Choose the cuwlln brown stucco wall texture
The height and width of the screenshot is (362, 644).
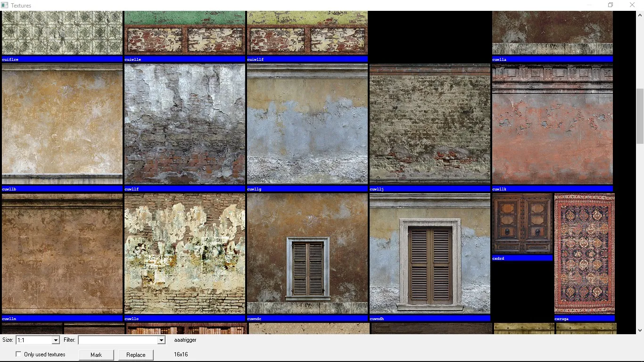(62, 254)
